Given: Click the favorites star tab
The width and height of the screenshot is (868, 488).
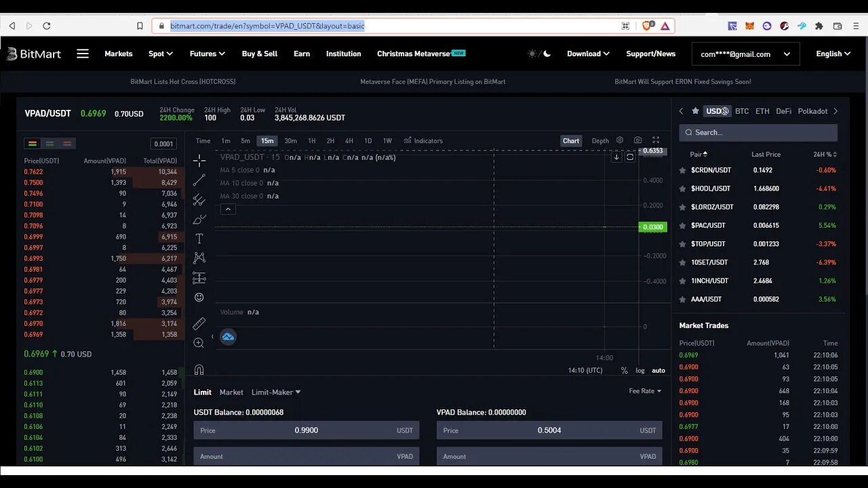Looking at the screenshot, I should click(x=695, y=111).
